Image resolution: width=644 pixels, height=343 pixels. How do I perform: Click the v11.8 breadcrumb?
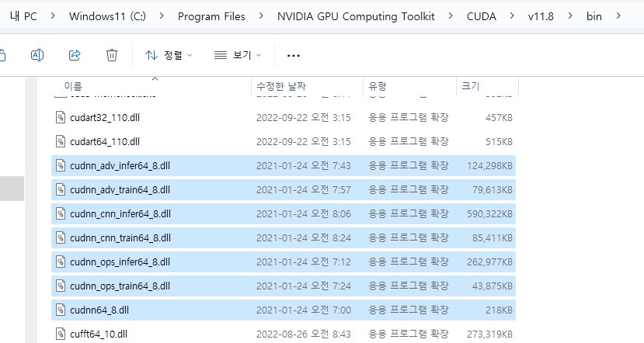(541, 16)
